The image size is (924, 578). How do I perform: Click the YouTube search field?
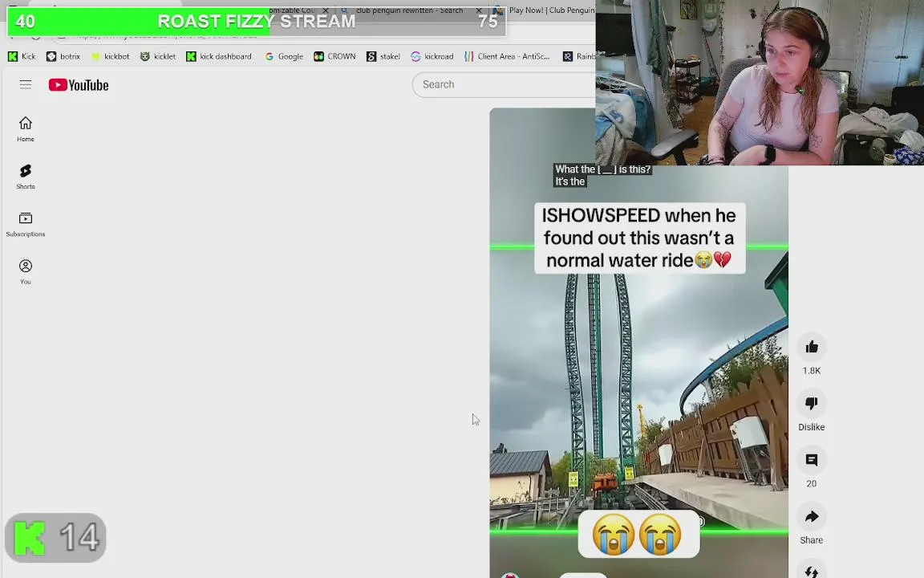pyautogui.click(x=504, y=84)
